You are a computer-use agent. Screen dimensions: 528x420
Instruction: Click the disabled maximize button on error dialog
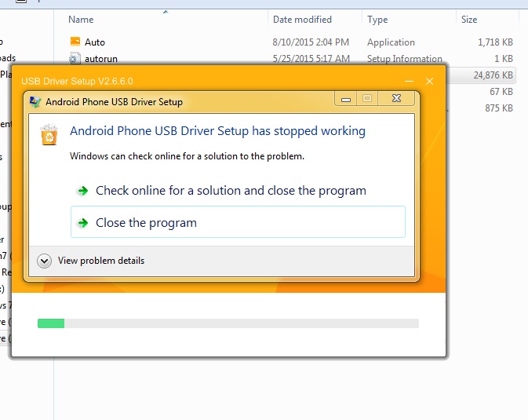[x=367, y=98]
